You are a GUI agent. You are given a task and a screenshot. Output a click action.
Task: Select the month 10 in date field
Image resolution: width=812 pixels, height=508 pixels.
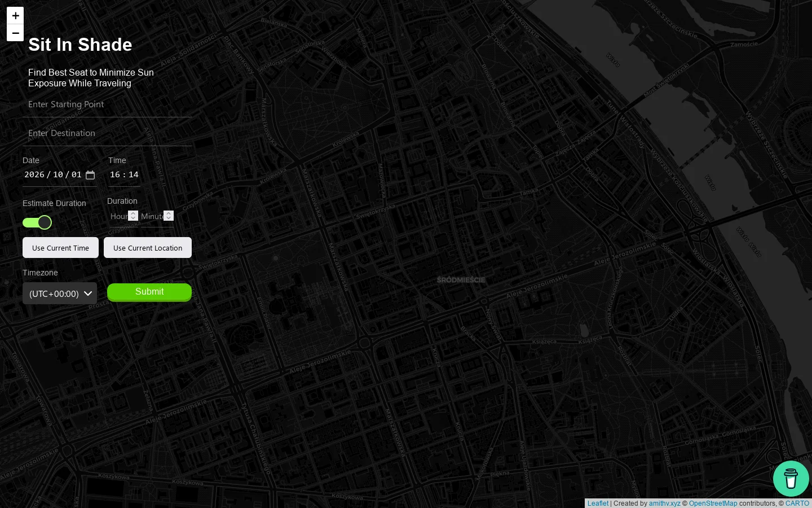tap(58, 175)
